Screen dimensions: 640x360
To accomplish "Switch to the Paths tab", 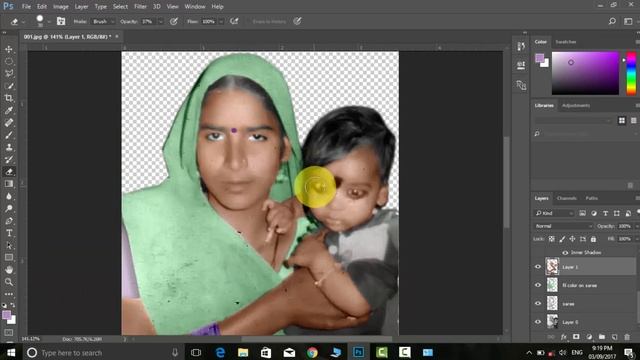I will coord(591,198).
